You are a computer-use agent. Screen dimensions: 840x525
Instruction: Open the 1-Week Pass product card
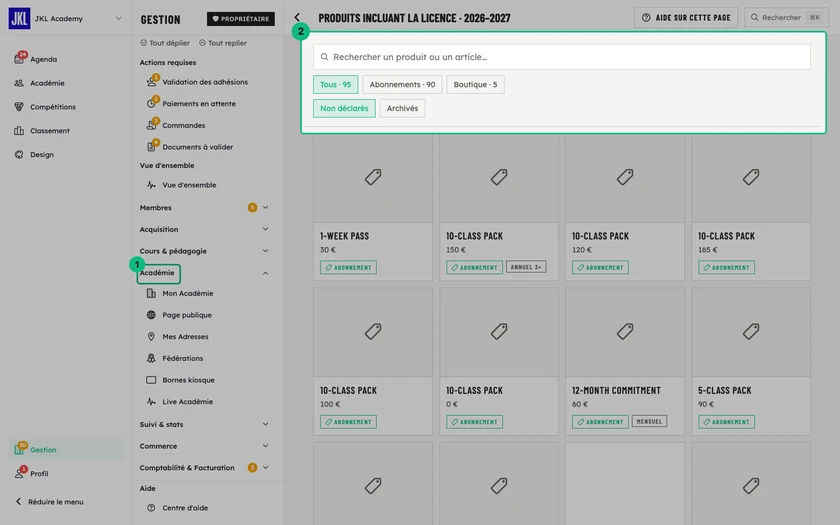tap(373, 208)
